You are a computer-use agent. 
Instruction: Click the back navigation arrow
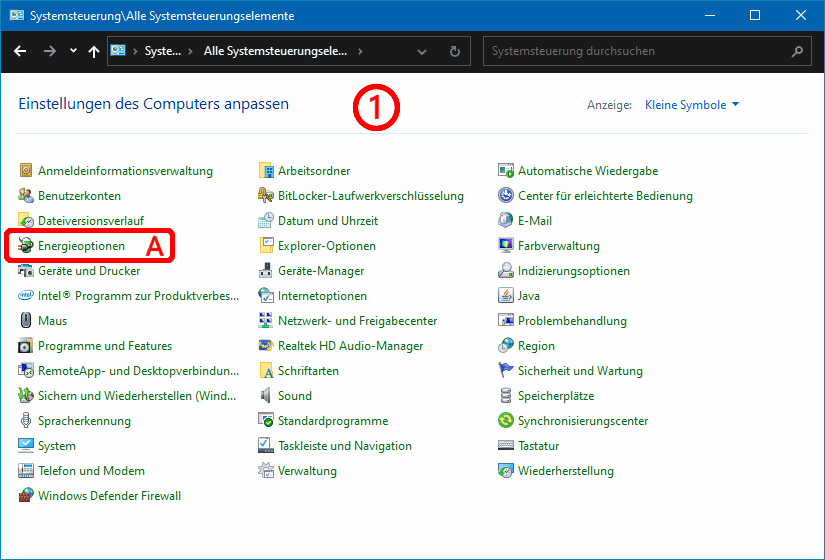pyautogui.click(x=20, y=51)
